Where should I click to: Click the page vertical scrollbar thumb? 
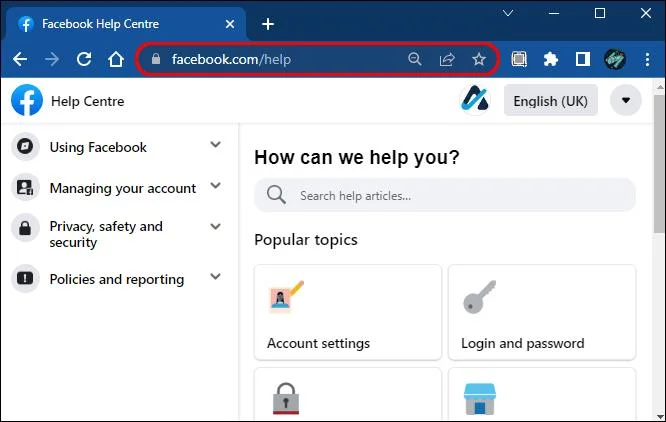point(660,163)
